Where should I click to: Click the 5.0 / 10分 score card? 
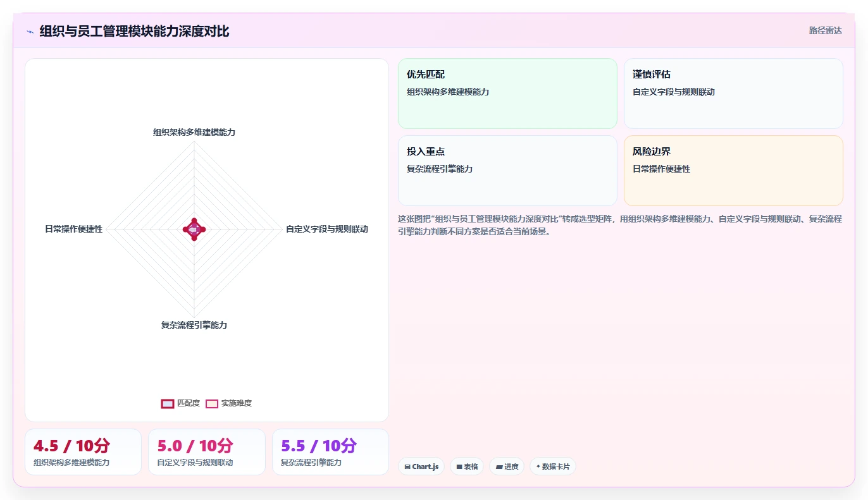(x=207, y=452)
